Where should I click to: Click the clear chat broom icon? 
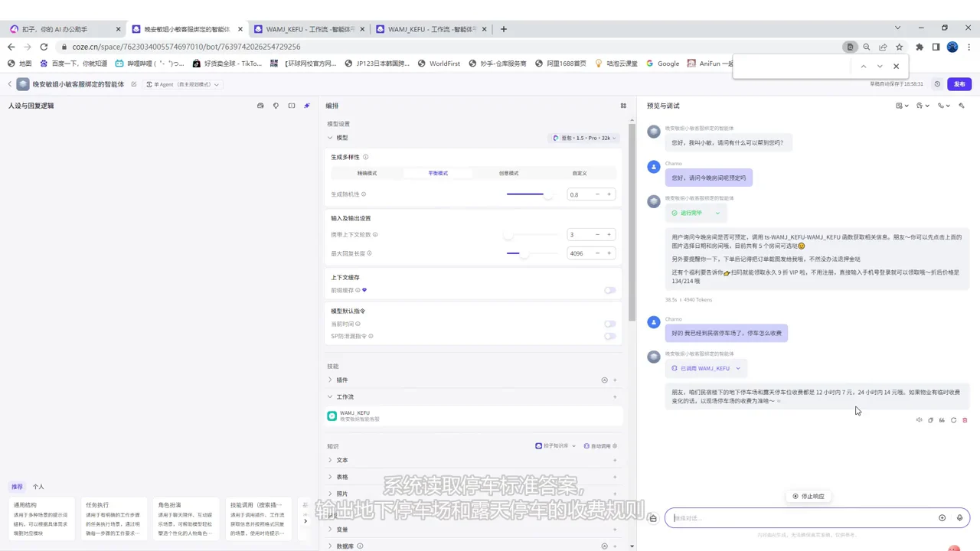653,518
